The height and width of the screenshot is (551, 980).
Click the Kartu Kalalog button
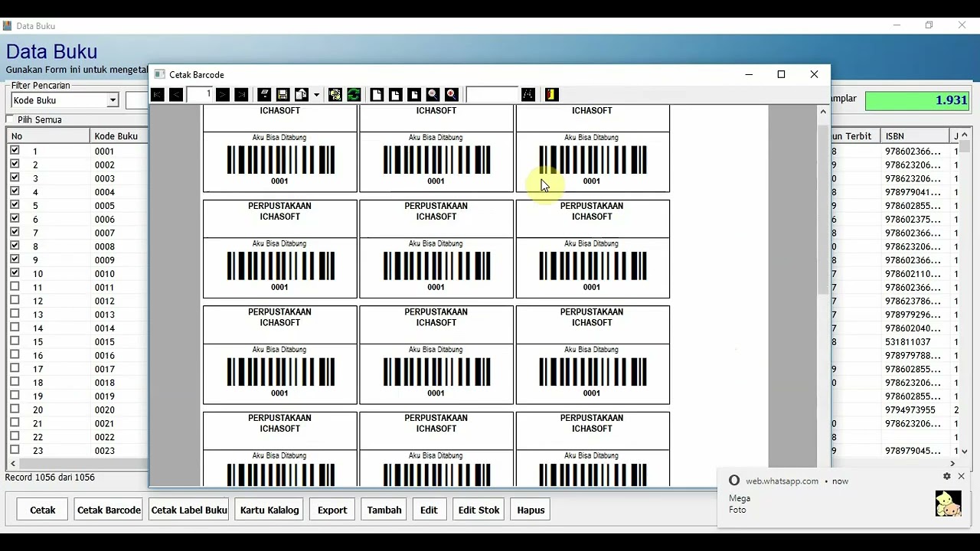pyautogui.click(x=269, y=510)
